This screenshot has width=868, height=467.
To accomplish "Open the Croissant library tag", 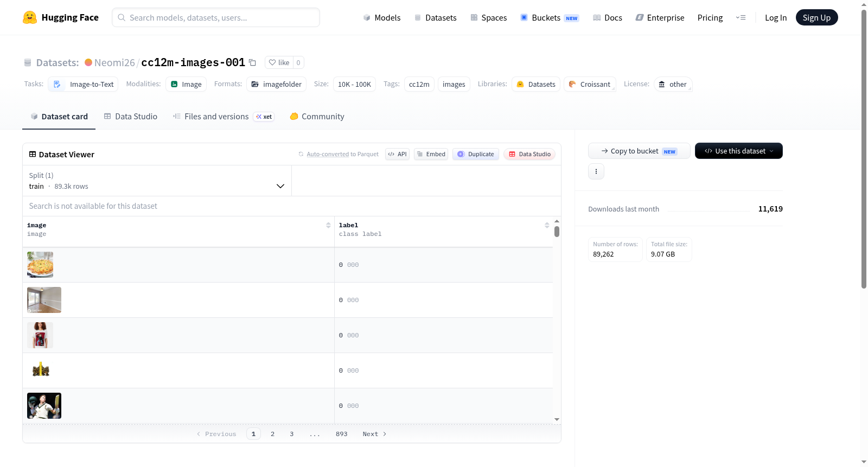I will pos(590,84).
